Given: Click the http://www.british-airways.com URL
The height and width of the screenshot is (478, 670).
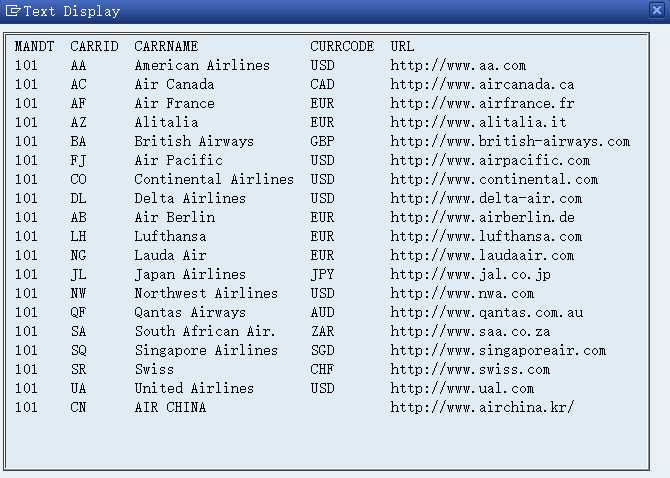Looking at the screenshot, I should pos(510,141).
